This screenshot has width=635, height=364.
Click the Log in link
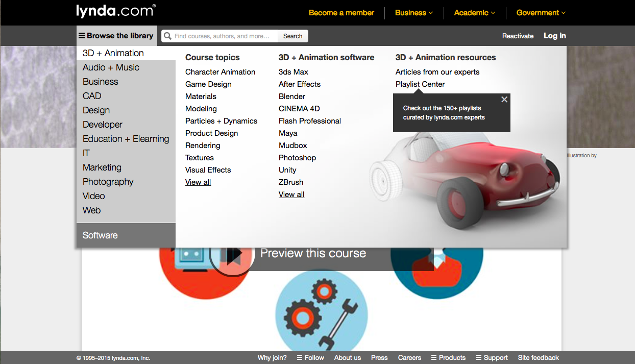(x=555, y=36)
